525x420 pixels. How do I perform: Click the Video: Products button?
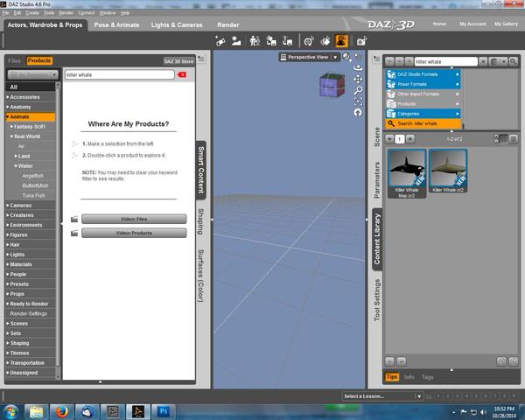pos(134,233)
